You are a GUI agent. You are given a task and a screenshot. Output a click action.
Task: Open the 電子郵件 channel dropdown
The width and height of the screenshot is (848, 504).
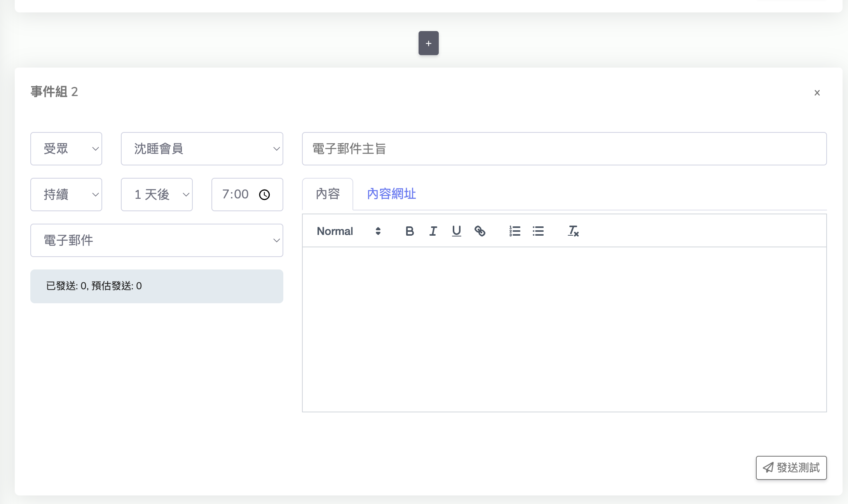coord(157,240)
